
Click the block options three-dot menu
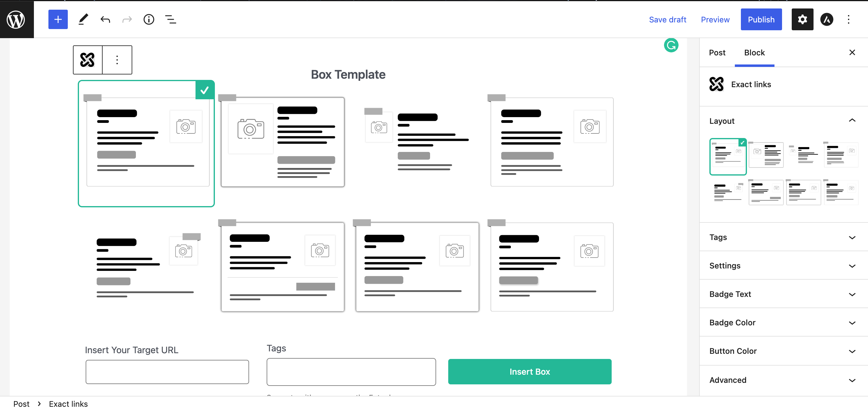[x=116, y=59]
